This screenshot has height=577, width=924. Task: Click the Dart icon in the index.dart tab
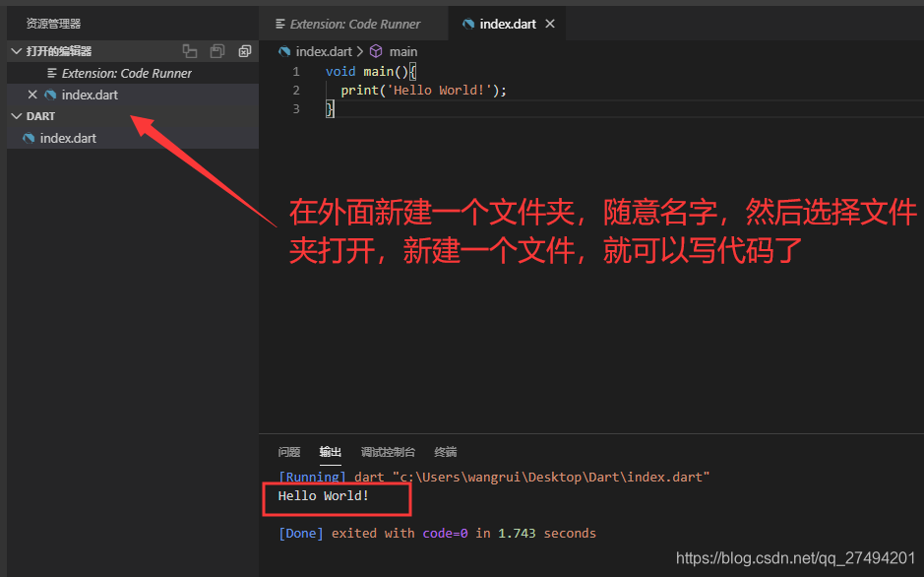tap(468, 24)
